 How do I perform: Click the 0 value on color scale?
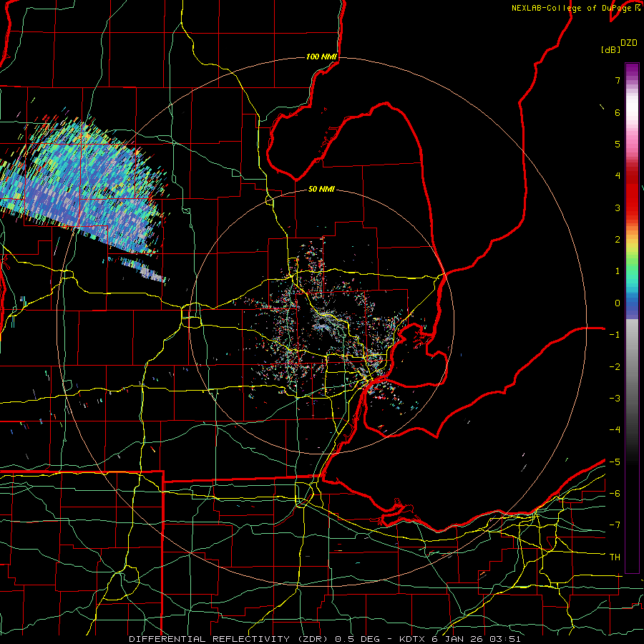coord(618,303)
